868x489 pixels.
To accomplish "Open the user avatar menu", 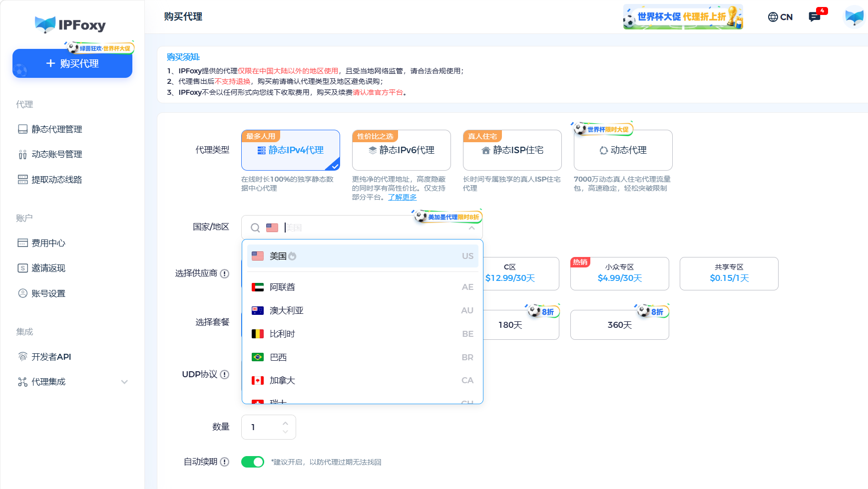I will point(855,17).
